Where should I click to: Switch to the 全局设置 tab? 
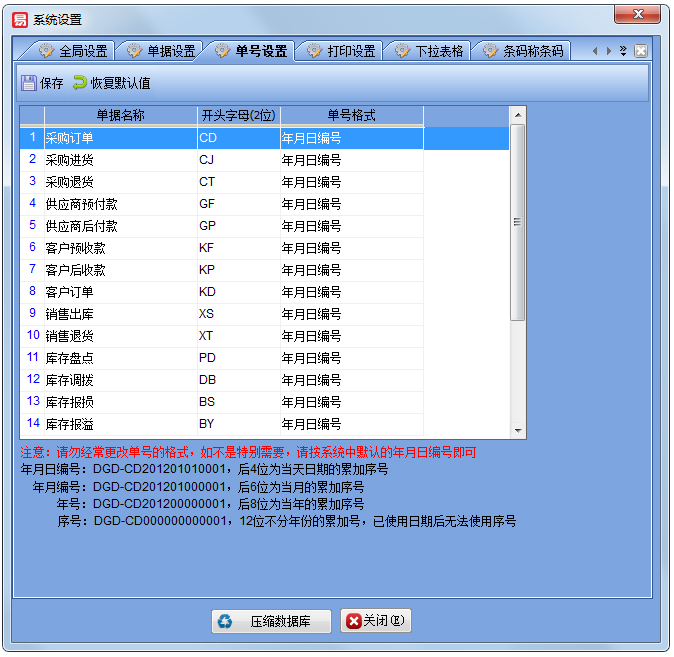73,51
